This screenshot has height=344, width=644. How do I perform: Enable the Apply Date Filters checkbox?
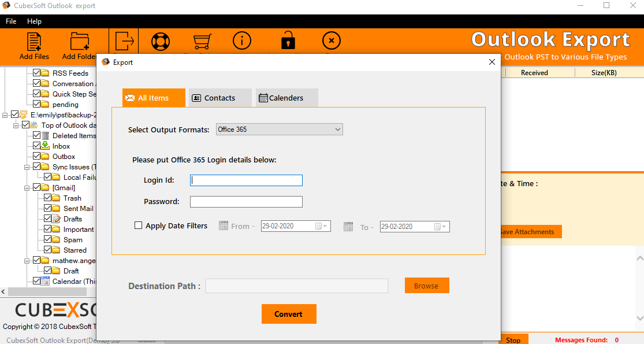point(139,225)
